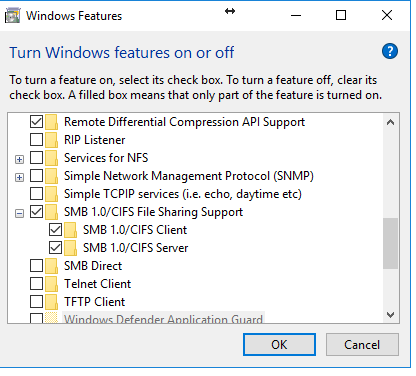Expand Simple Network Management Protocol (SNMP)
Image resolution: width=416 pixels, height=376 pixels.
pos(20,177)
